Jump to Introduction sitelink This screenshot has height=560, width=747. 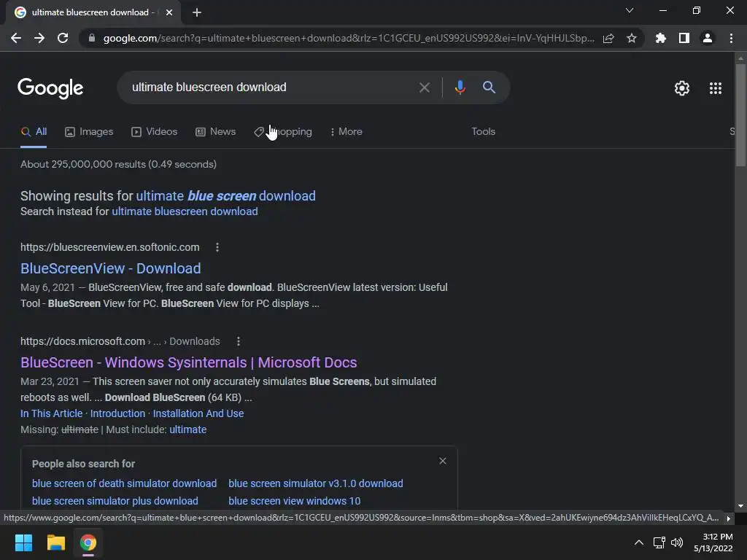tap(117, 414)
